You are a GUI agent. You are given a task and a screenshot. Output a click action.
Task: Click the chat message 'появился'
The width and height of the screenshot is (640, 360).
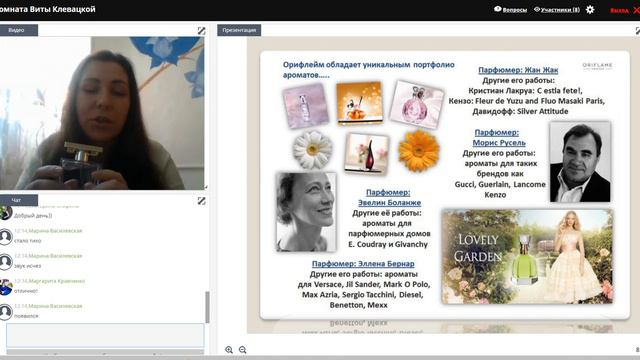26,316
